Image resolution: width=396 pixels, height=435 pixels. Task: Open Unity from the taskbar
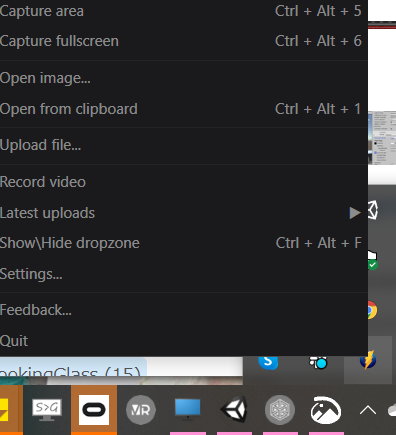pos(234,409)
